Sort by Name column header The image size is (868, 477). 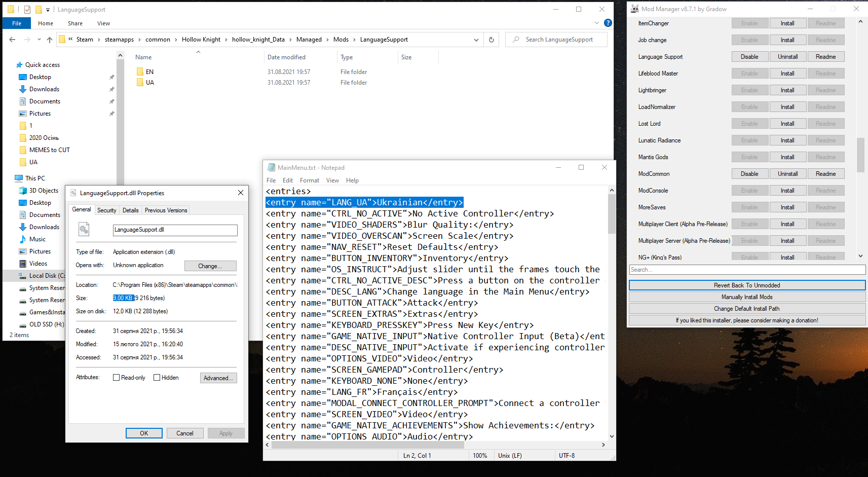143,57
